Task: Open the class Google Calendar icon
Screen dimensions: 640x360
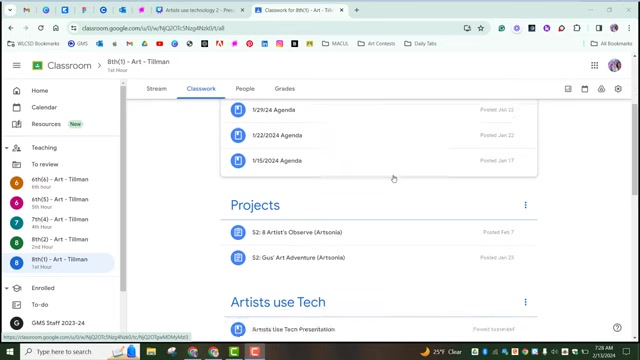Action: click(x=584, y=89)
